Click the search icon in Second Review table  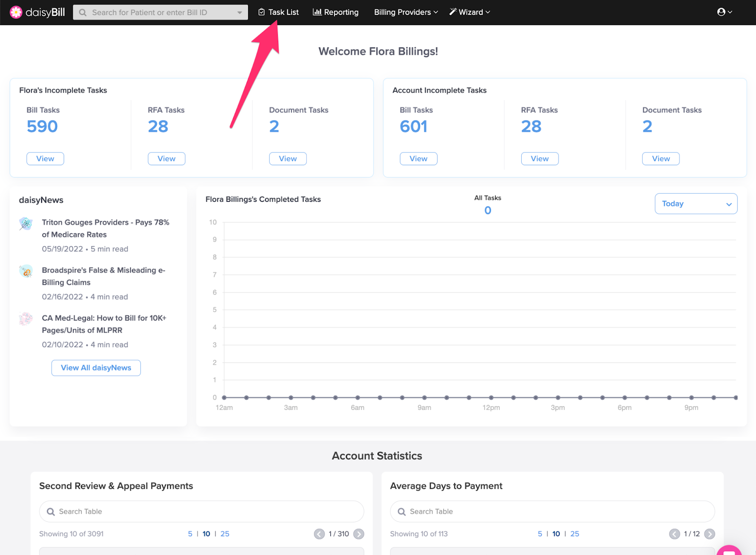click(x=51, y=511)
